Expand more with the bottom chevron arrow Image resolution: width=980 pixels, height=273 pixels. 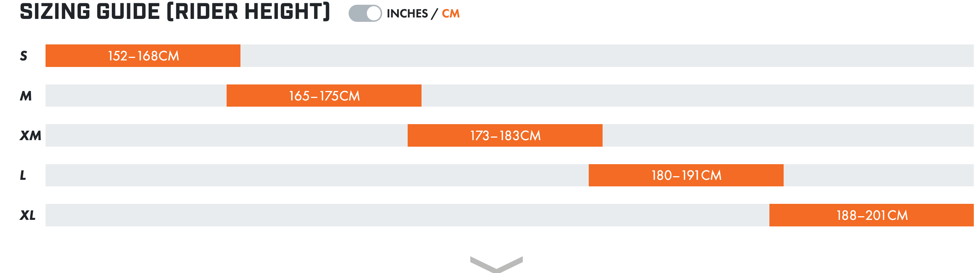click(x=496, y=264)
